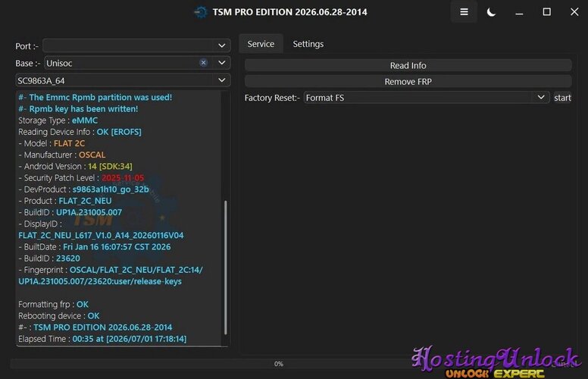Close the TSM Pro window
This screenshot has width=588, height=379.
(574, 12)
